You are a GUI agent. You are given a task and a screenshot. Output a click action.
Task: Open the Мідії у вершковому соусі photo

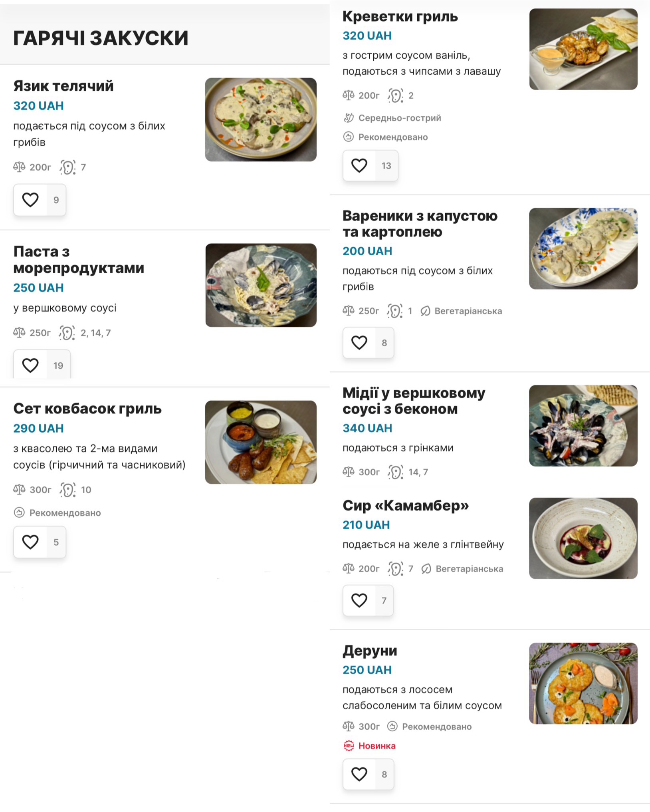(583, 425)
